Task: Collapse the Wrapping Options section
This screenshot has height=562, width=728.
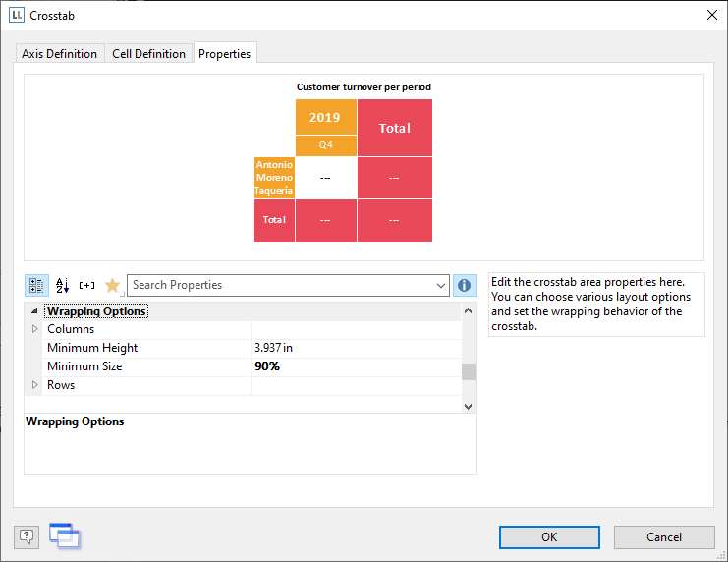Action: (36, 311)
